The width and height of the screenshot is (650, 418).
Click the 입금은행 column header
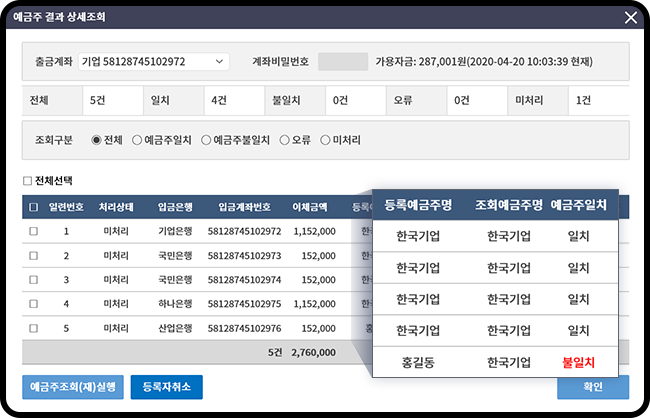tap(180, 207)
